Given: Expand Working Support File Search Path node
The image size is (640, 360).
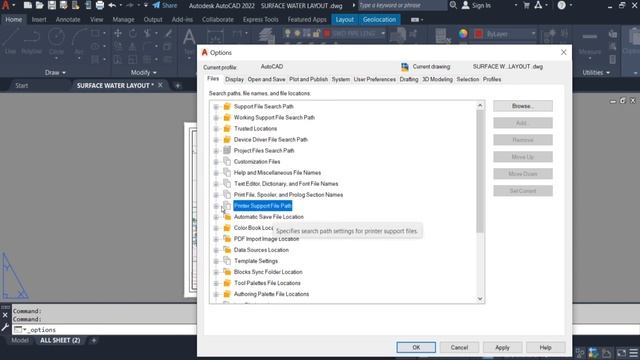Looking at the screenshot, I should [x=216, y=118].
